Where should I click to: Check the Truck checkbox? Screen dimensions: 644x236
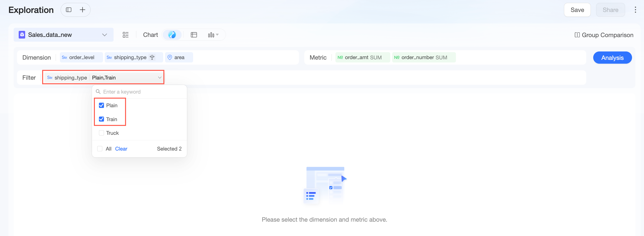tap(101, 133)
